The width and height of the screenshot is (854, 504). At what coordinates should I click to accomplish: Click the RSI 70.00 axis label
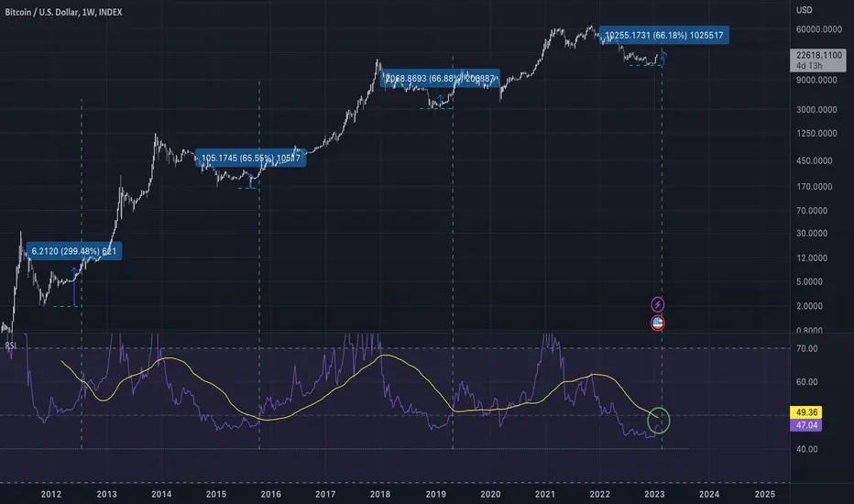pos(806,348)
